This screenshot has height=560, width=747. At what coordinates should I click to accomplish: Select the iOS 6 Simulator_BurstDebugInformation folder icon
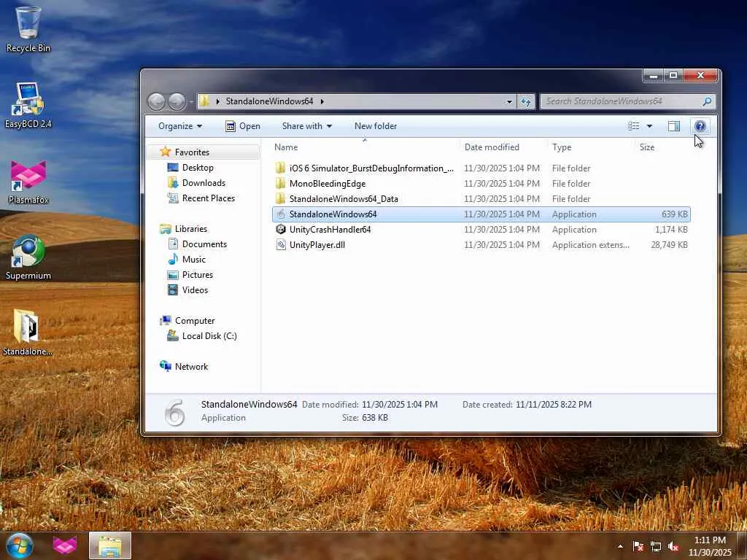click(x=281, y=168)
